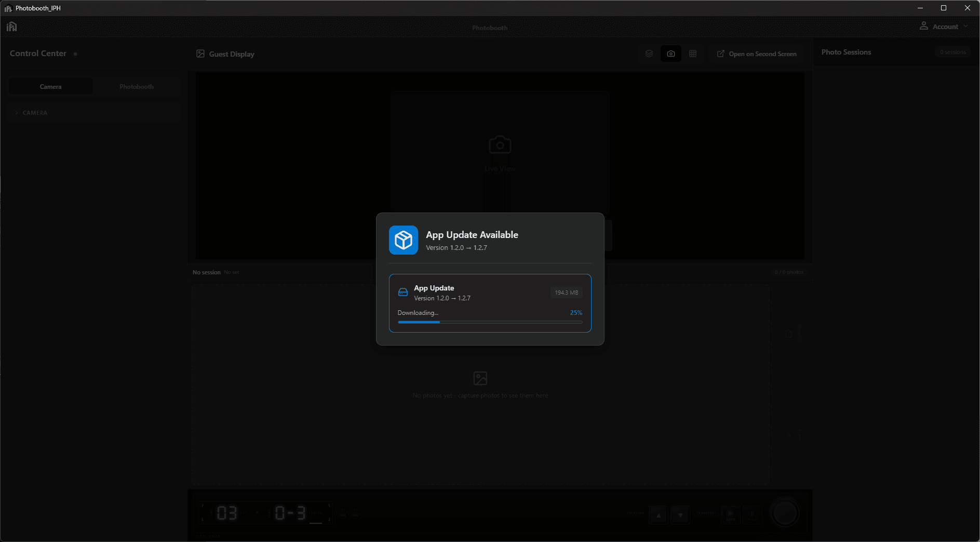Click the Control Center heading
The image size is (980, 542).
click(x=38, y=54)
